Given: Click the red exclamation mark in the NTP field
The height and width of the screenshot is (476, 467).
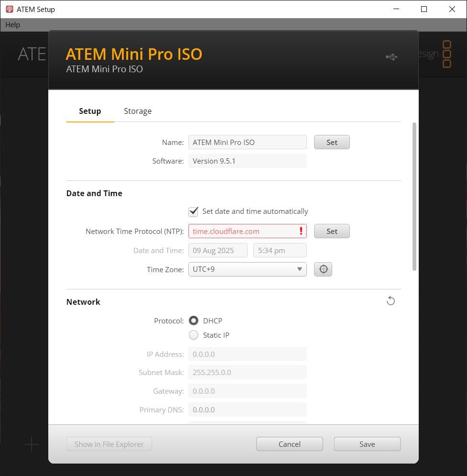Looking at the screenshot, I should click(301, 231).
